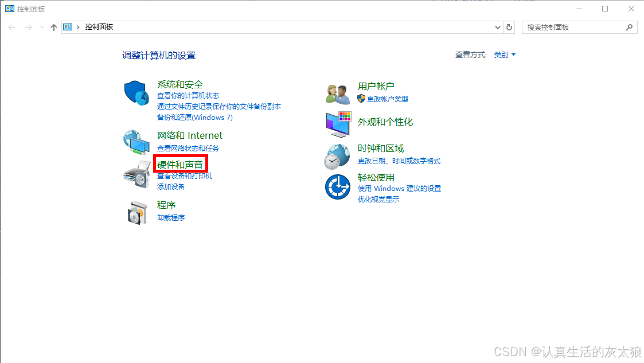Open 查看网络状态和任务 link
This screenshot has width=644, height=363.
tap(188, 148)
